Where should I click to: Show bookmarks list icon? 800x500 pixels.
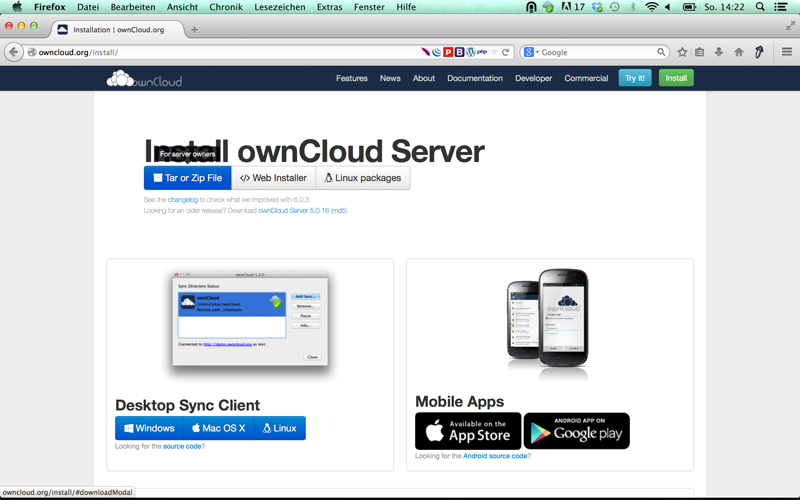click(699, 52)
